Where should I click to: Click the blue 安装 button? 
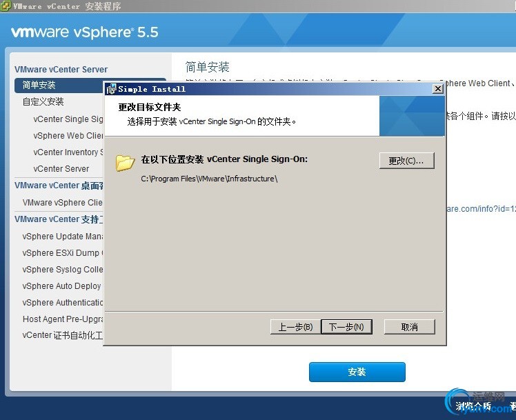(x=357, y=372)
